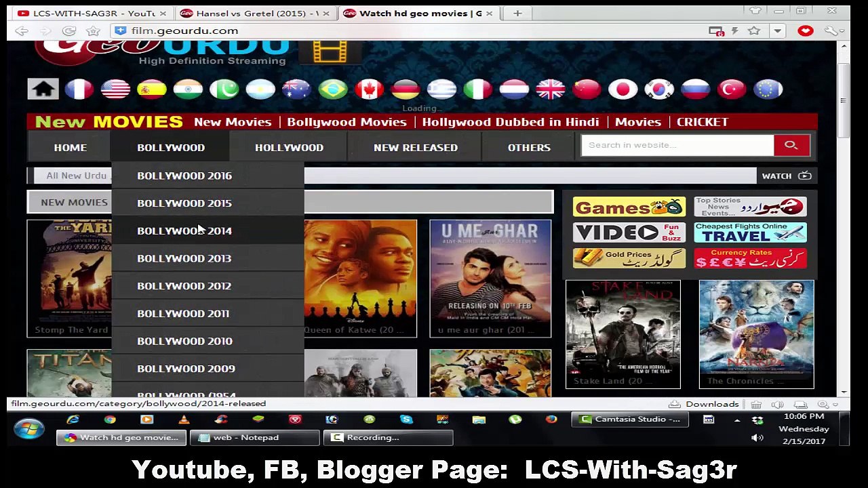
Task: Go back with the browser back arrow
Action: pyautogui.click(x=22, y=30)
